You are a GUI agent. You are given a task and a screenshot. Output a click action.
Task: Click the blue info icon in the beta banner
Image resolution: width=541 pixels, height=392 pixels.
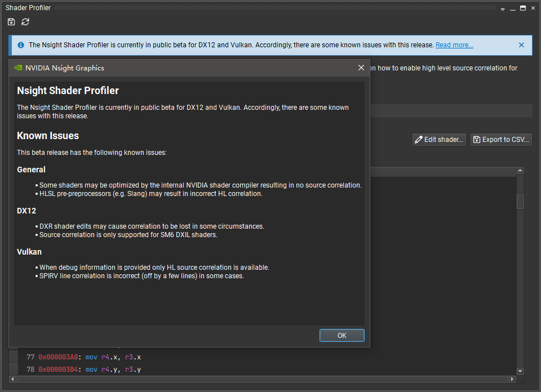click(21, 45)
